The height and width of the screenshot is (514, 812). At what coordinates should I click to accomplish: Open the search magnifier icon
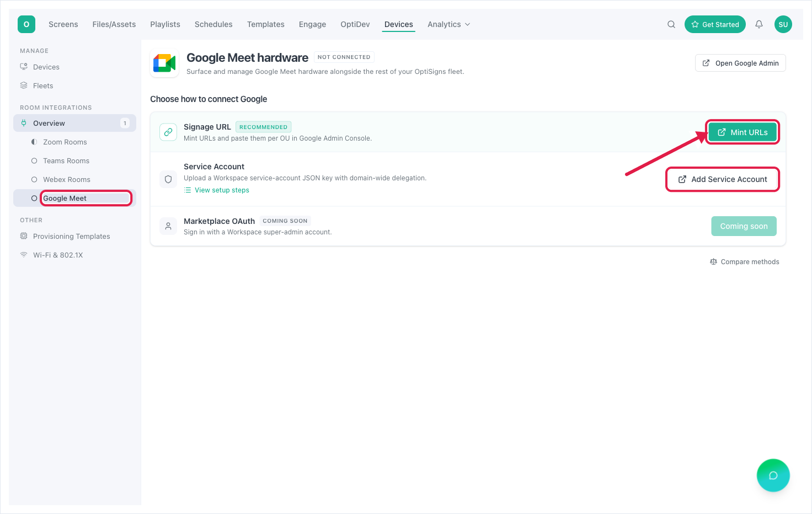(671, 24)
